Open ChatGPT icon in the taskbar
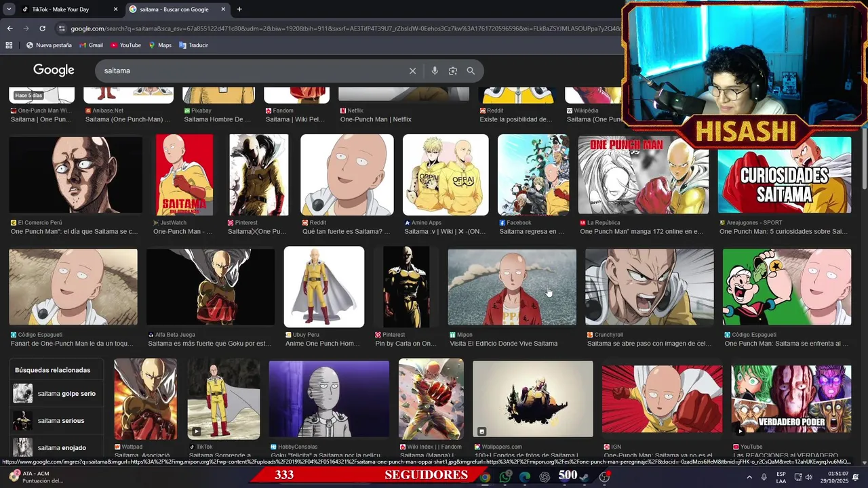Viewport: 868px width, 488px height. click(x=545, y=477)
